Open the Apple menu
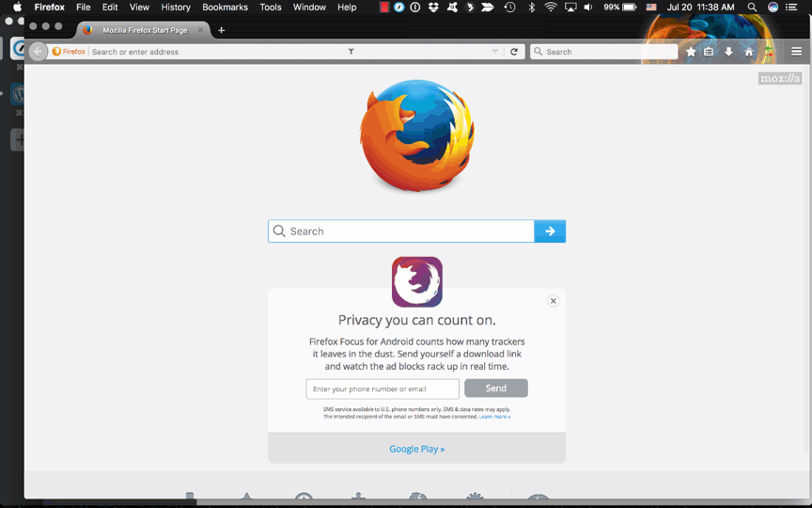The height and width of the screenshot is (508, 812). tap(17, 8)
